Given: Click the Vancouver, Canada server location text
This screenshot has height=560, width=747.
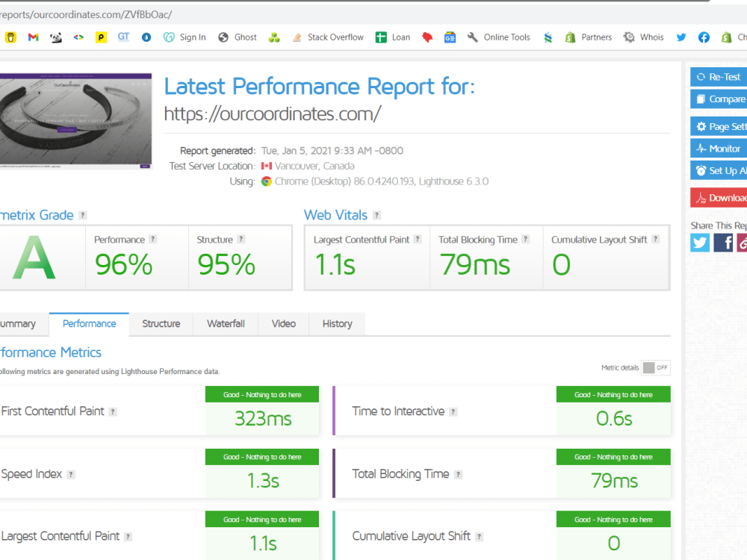Looking at the screenshot, I should tap(314, 167).
